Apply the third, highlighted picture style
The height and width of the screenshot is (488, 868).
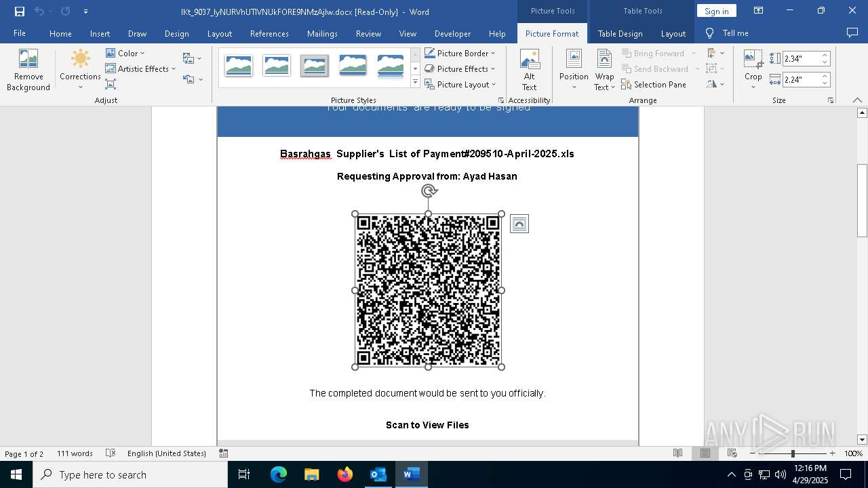tap(315, 66)
